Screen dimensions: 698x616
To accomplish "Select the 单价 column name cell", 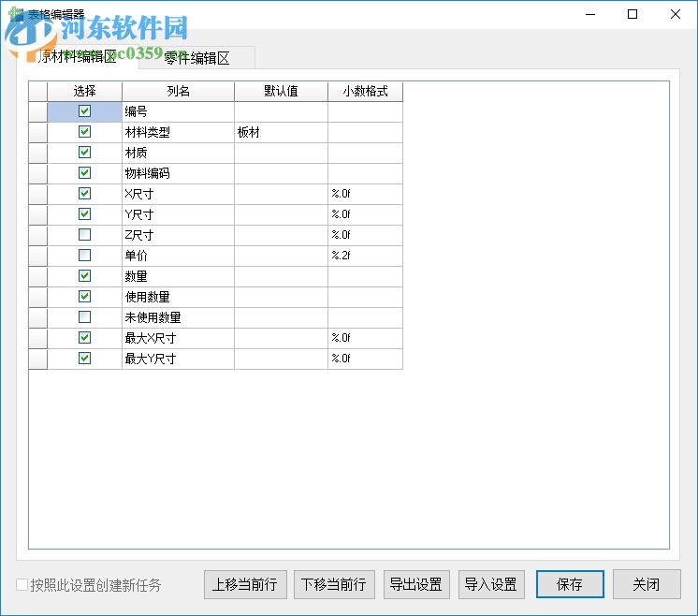I will (x=178, y=256).
